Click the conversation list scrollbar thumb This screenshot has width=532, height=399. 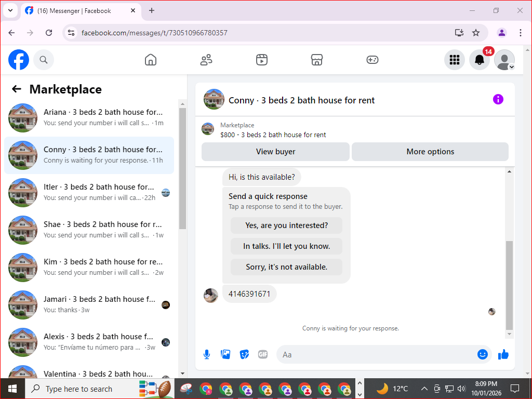[x=182, y=168]
